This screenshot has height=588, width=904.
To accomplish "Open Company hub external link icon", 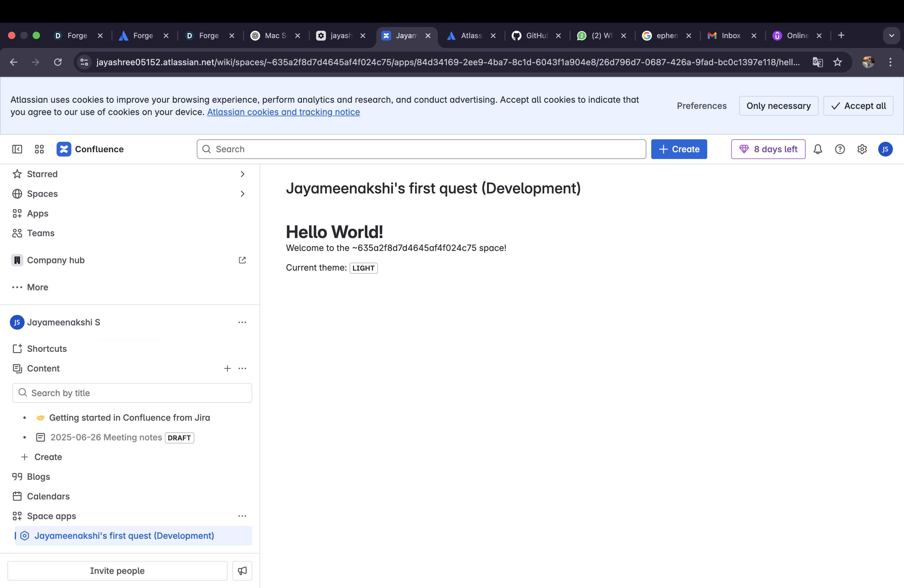I will pos(242,260).
